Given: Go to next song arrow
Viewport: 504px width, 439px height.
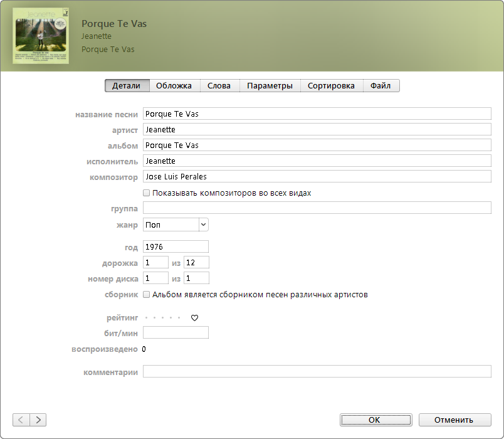Looking at the screenshot, I should pos(38,420).
